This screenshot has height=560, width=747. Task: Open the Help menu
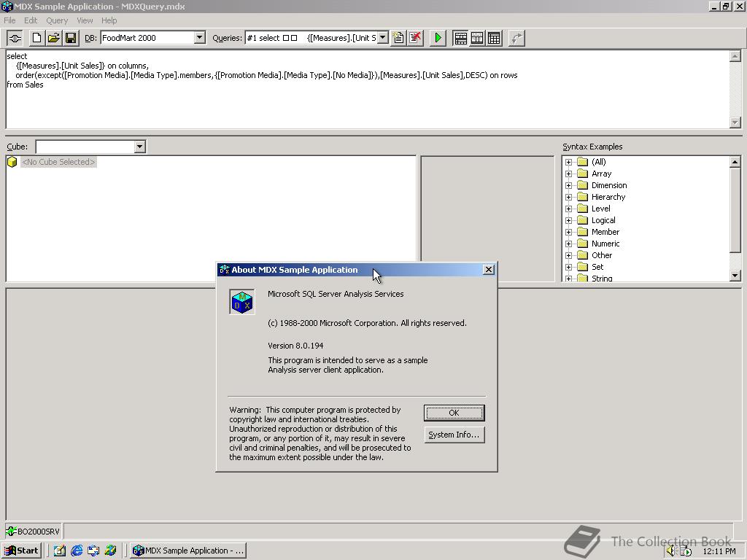pos(109,20)
